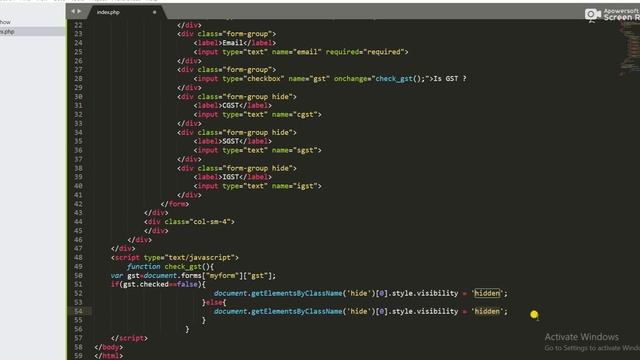Click "checkbox" type value on line 28
This screenshot has height=360, width=640.
[x=263, y=79]
